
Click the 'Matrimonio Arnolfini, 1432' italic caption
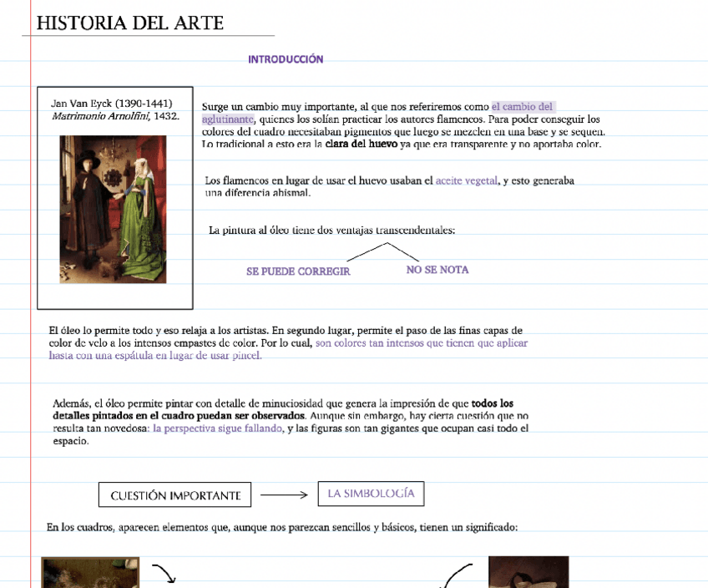coord(115,116)
